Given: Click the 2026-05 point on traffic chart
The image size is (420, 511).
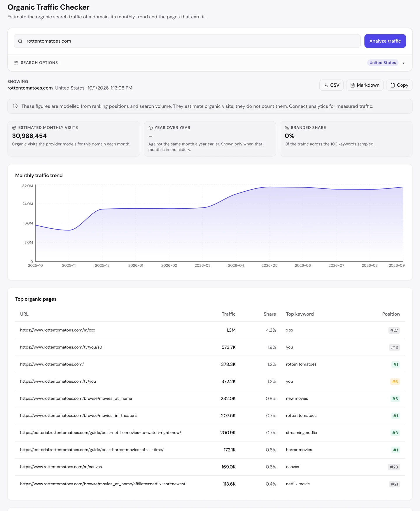Looking at the screenshot, I should [269, 187].
